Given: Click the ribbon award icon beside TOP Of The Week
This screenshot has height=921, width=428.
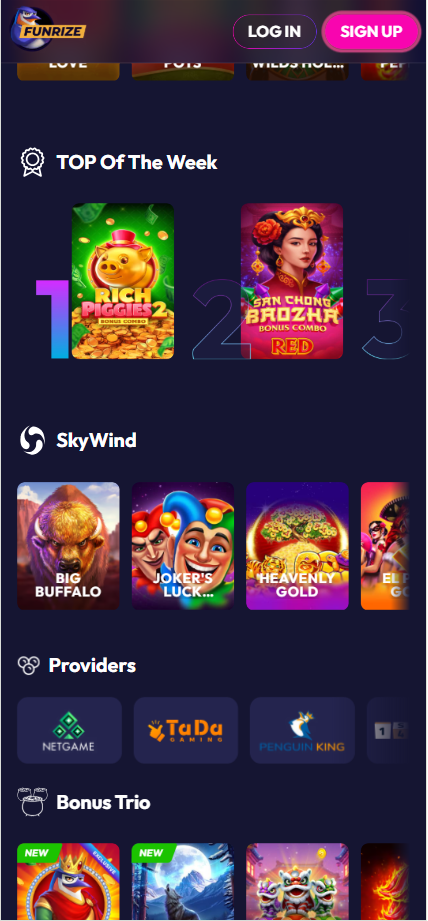Looking at the screenshot, I should pos(32,162).
